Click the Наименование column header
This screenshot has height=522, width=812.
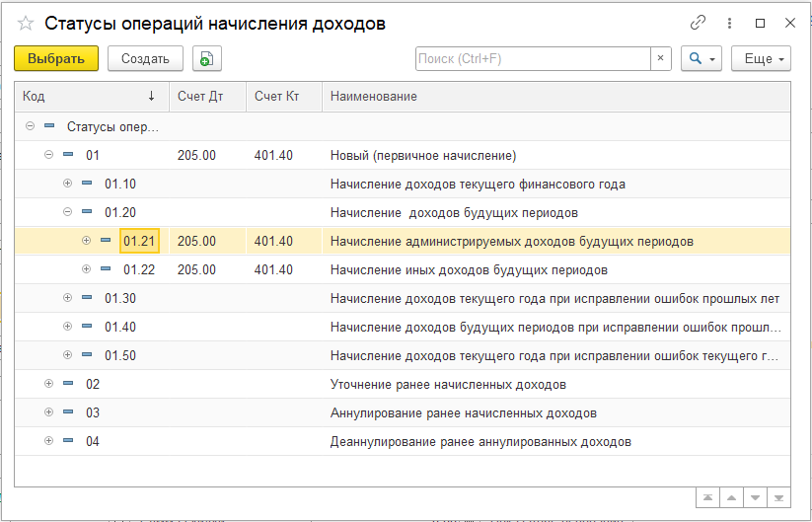[x=556, y=97]
